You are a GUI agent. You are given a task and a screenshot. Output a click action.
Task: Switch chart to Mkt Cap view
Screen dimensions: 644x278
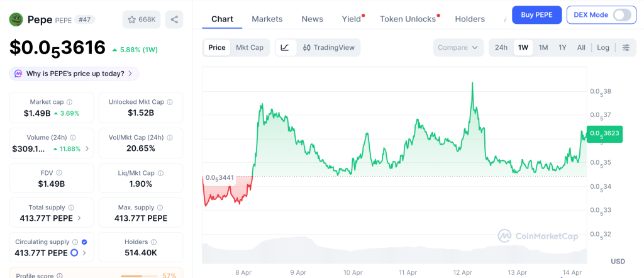click(250, 47)
